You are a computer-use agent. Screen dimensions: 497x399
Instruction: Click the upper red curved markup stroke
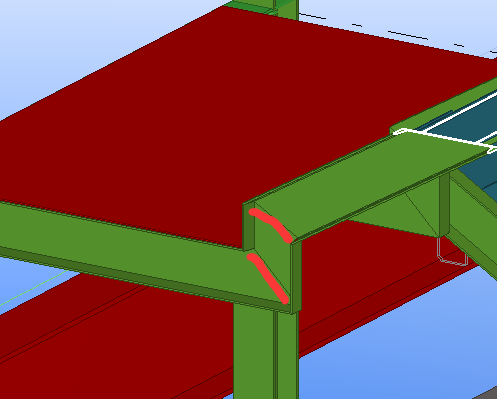click(x=271, y=224)
